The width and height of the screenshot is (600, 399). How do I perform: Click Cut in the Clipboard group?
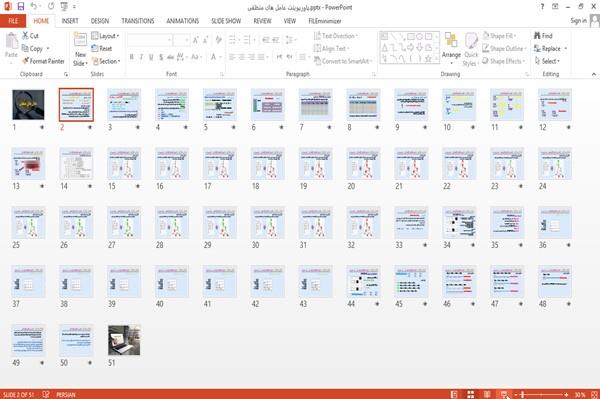[x=30, y=36]
